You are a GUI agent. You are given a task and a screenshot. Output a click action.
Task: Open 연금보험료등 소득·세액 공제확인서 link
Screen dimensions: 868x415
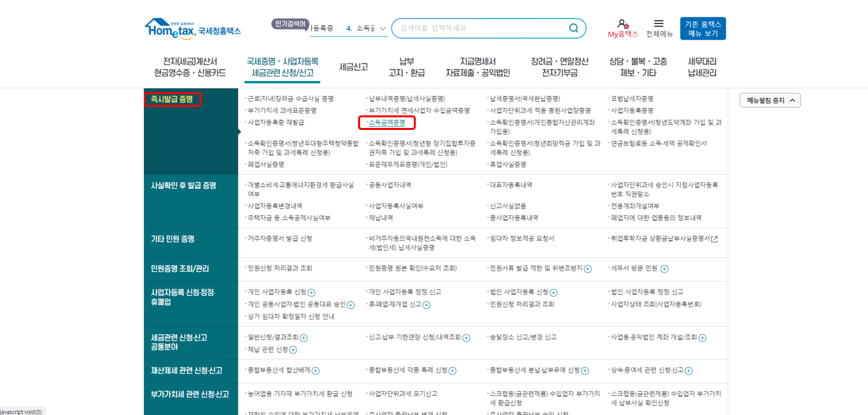coord(659,143)
